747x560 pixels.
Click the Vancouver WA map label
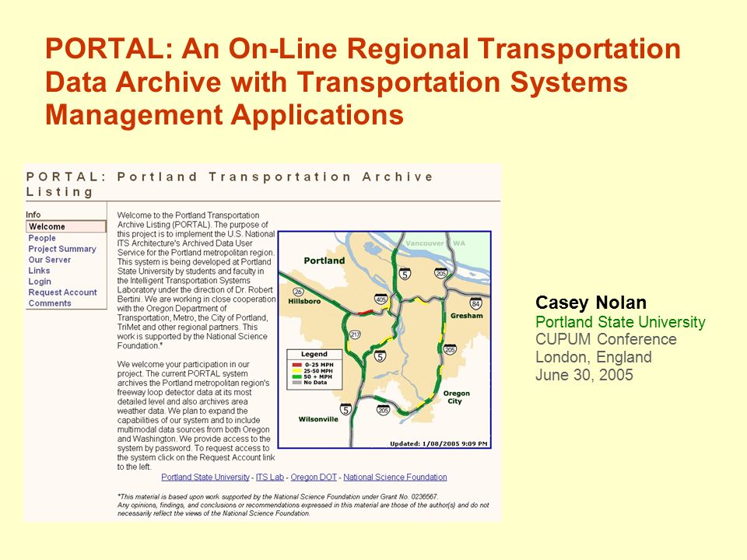436,243
